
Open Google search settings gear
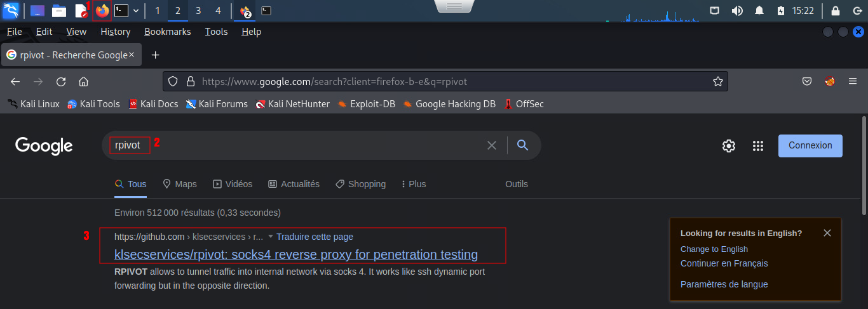[x=728, y=146]
